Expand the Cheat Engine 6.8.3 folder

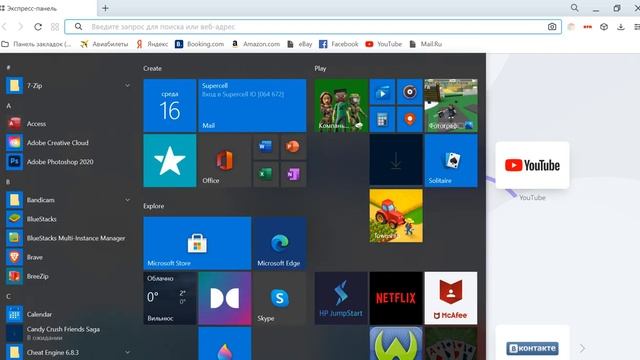click(127, 352)
